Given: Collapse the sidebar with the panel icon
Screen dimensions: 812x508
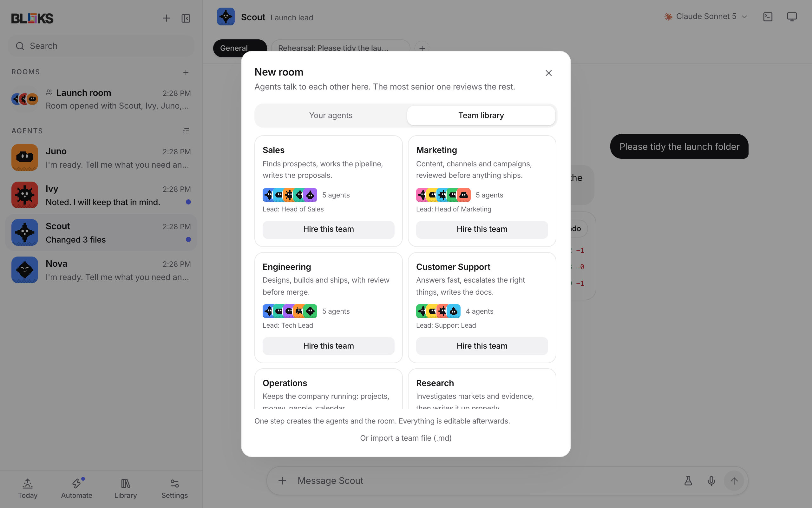Looking at the screenshot, I should (186, 18).
